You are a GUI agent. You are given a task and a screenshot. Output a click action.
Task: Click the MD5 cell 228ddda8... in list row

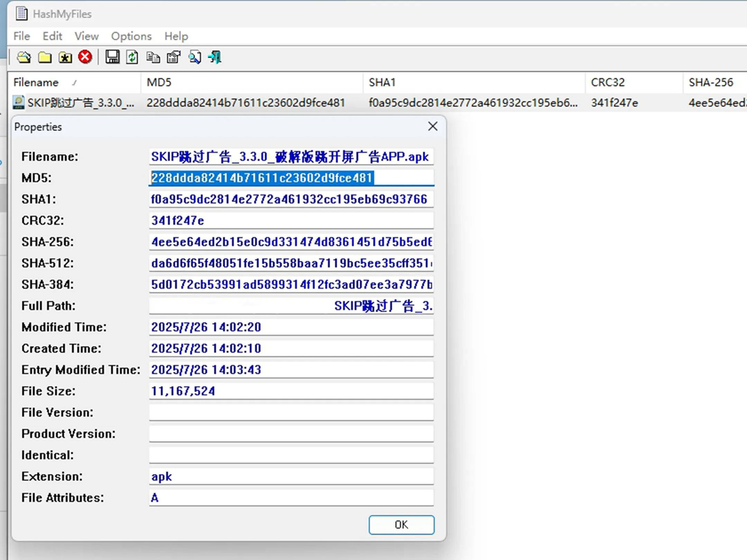(x=246, y=103)
